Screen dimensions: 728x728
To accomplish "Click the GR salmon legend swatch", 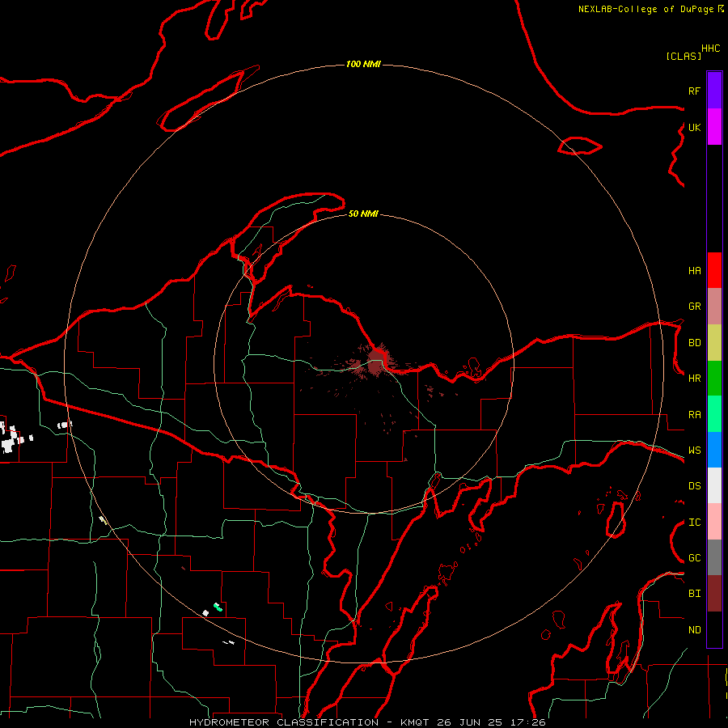I will (x=714, y=307).
